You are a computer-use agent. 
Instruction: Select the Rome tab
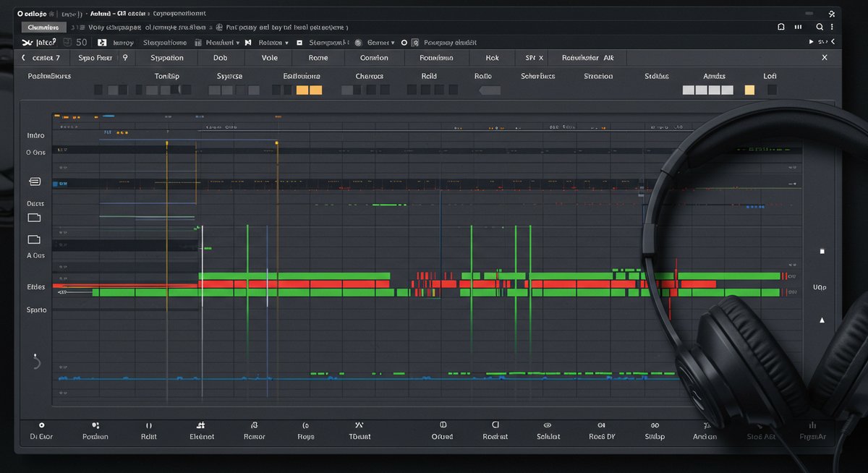(318, 58)
